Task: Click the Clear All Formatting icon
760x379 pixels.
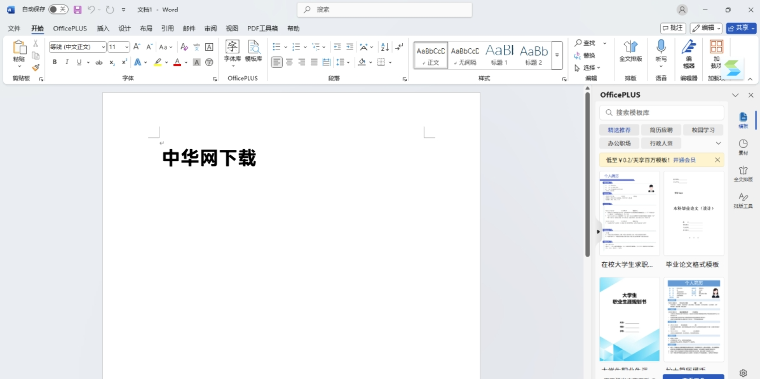Action: [184, 47]
